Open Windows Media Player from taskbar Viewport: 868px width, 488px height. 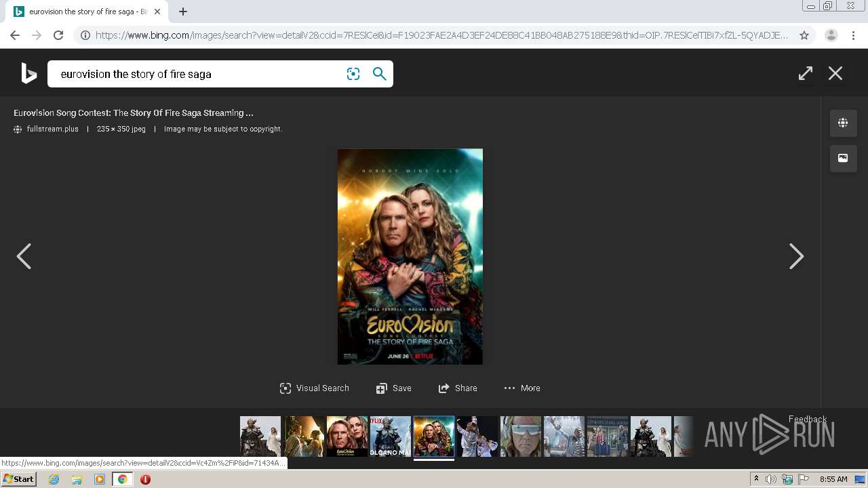[x=100, y=479]
